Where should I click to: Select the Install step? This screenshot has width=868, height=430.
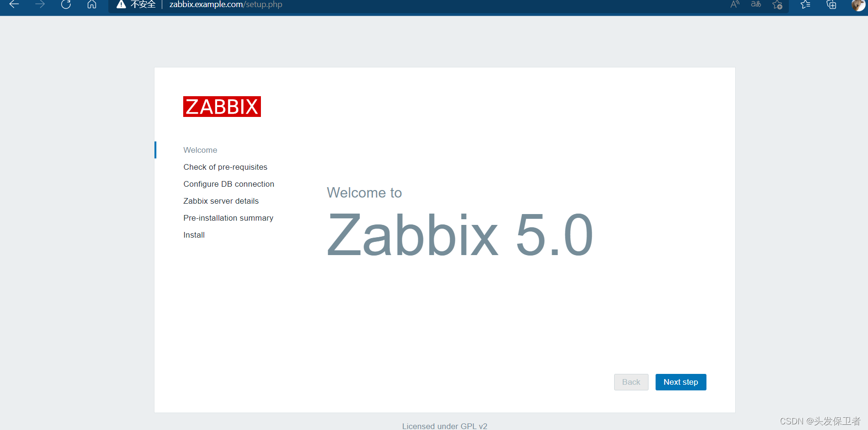[x=194, y=235]
